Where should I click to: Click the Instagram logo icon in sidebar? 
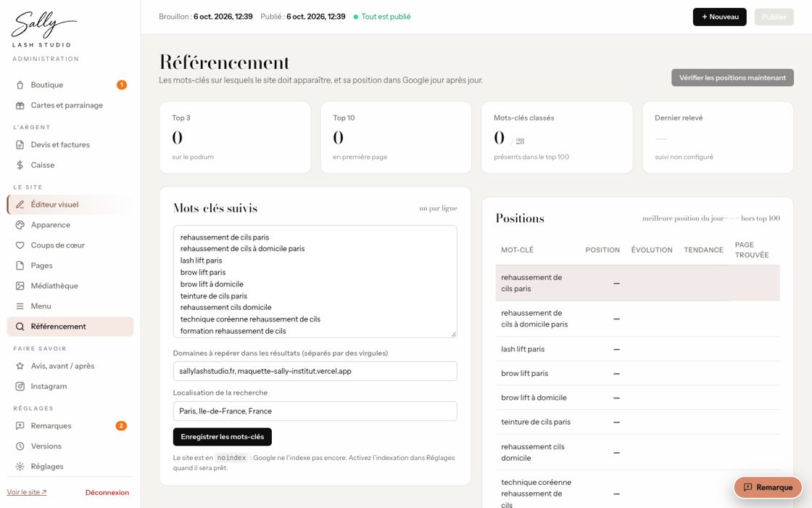20,386
